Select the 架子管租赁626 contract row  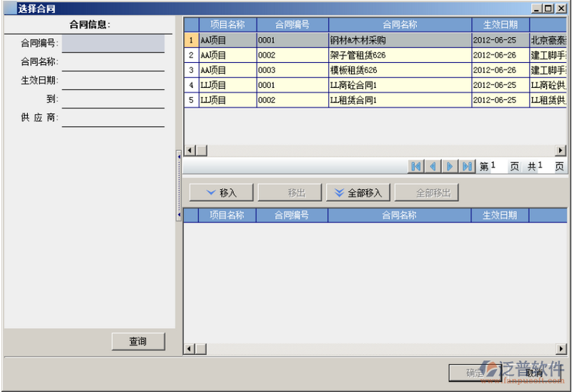(400, 55)
